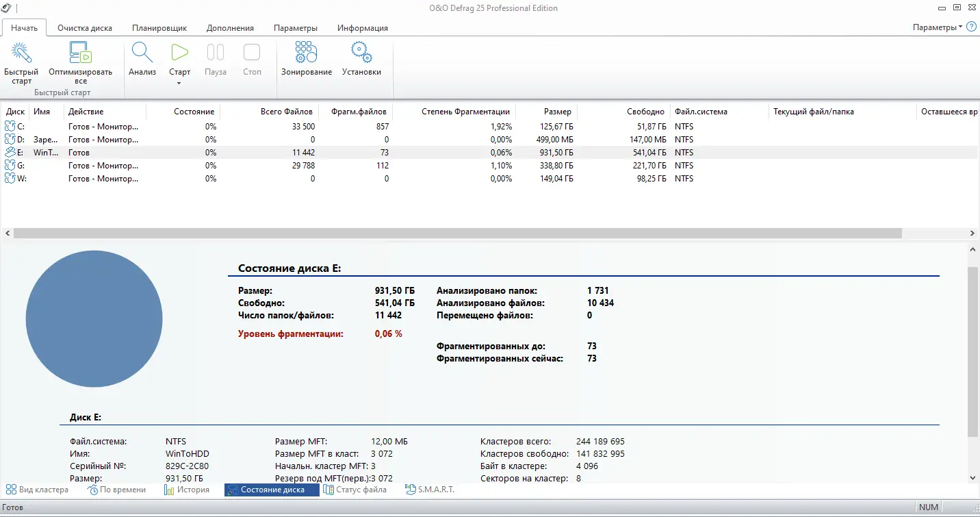Click the help question mark icon
Image resolution: width=980 pixels, height=517 pixels.
coord(971,27)
